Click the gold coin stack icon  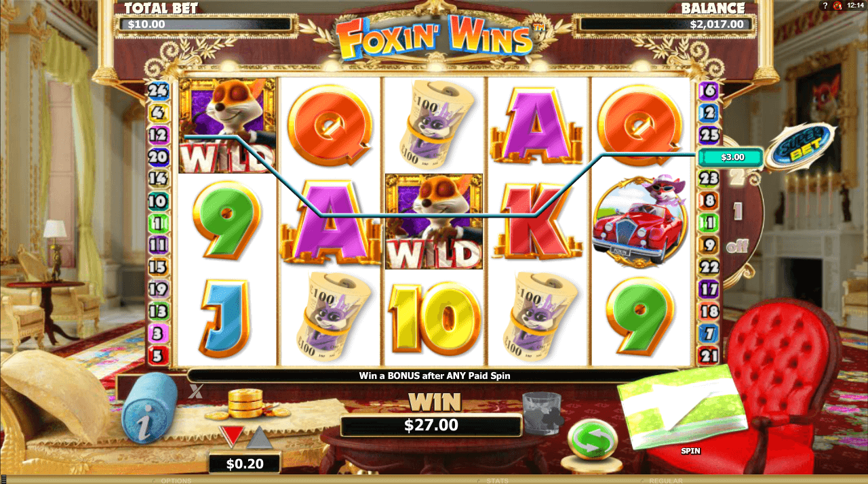pyautogui.click(x=245, y=405)
